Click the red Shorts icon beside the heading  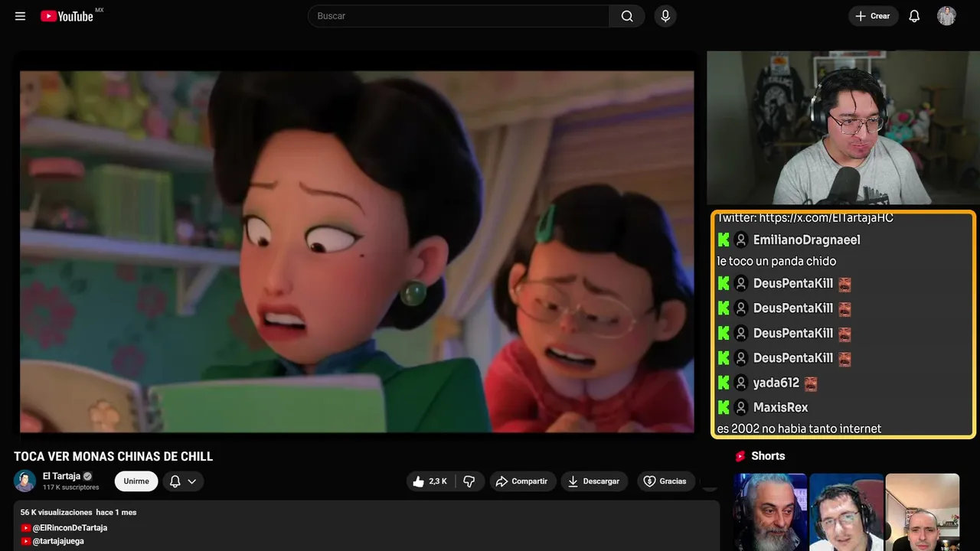pos(740,456)
